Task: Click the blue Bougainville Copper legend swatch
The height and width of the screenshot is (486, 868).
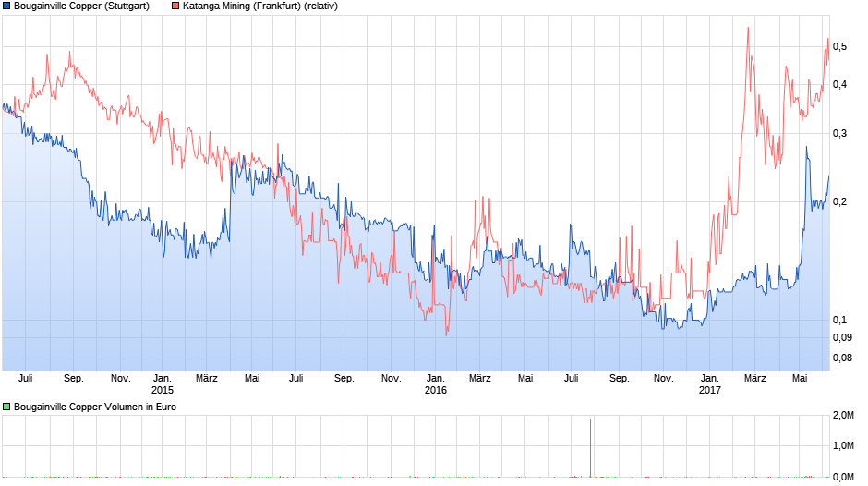Action: (6, 6)
